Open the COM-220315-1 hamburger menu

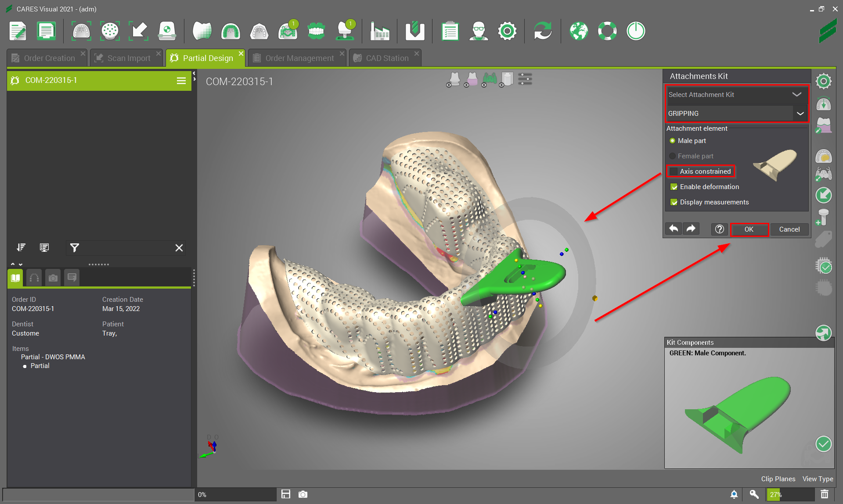tap(181, 81)
